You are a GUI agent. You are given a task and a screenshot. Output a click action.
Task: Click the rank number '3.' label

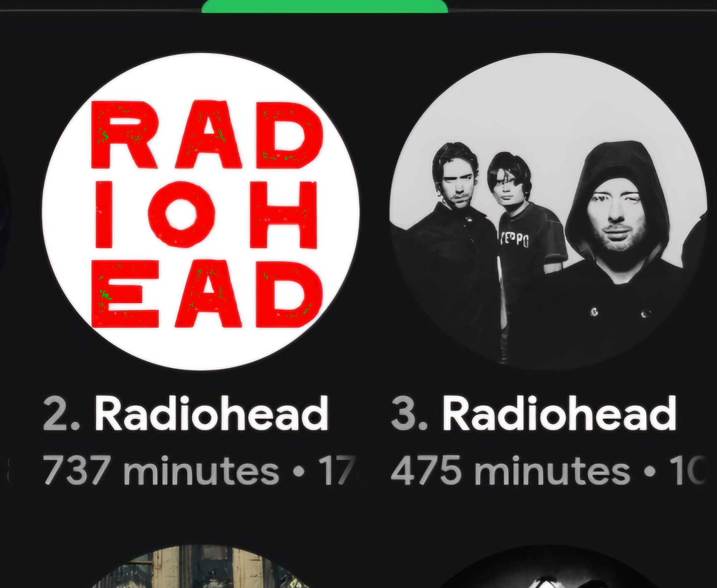[x=409, y=413]
